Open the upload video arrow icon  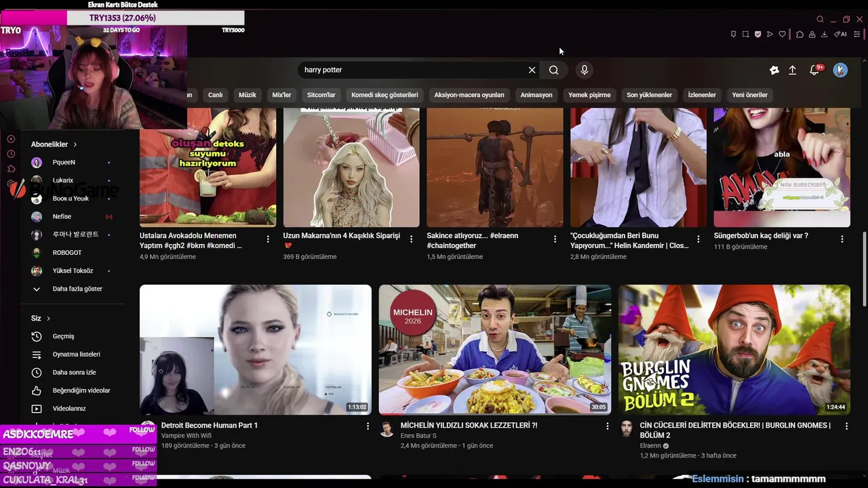click(792, 70)
